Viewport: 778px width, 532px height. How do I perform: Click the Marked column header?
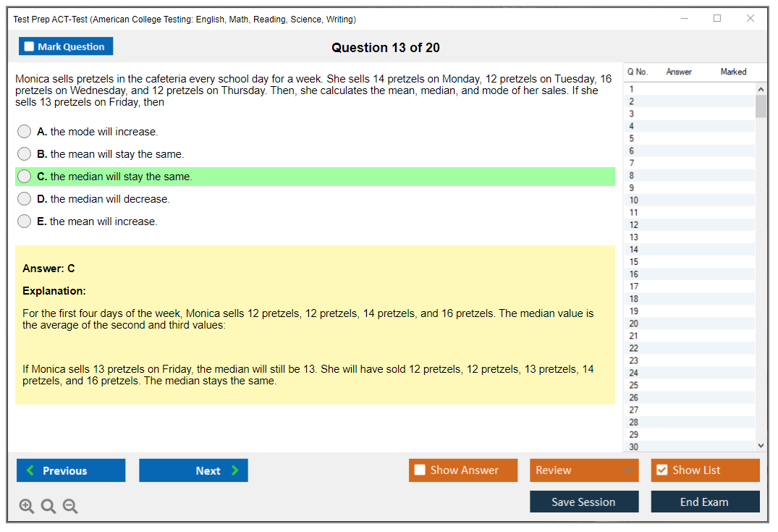click(x=733, y=72)
